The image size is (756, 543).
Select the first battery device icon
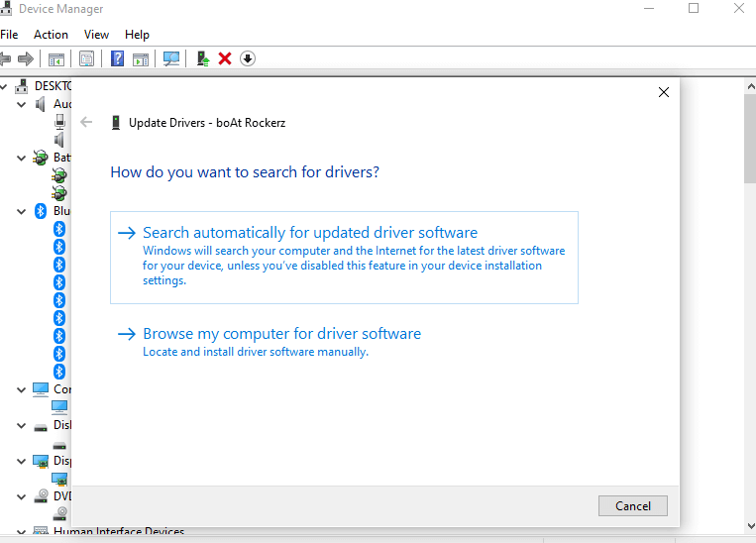click(x=59, y=175)
